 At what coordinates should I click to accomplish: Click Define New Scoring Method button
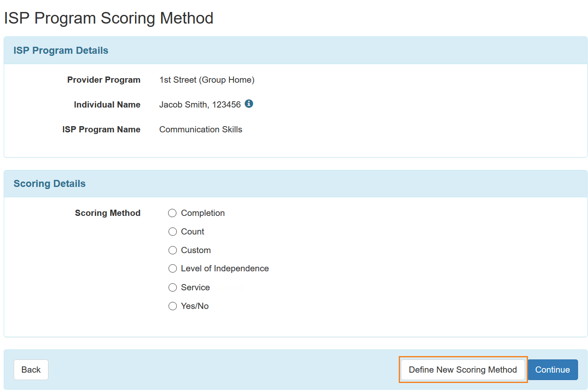coord(463,370)
